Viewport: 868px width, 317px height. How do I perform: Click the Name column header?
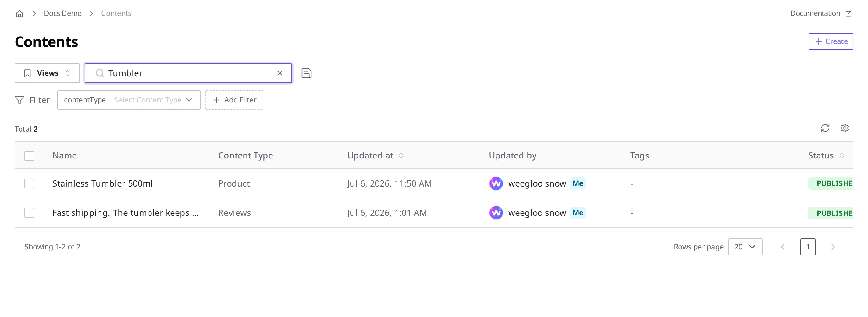(64, 156)
